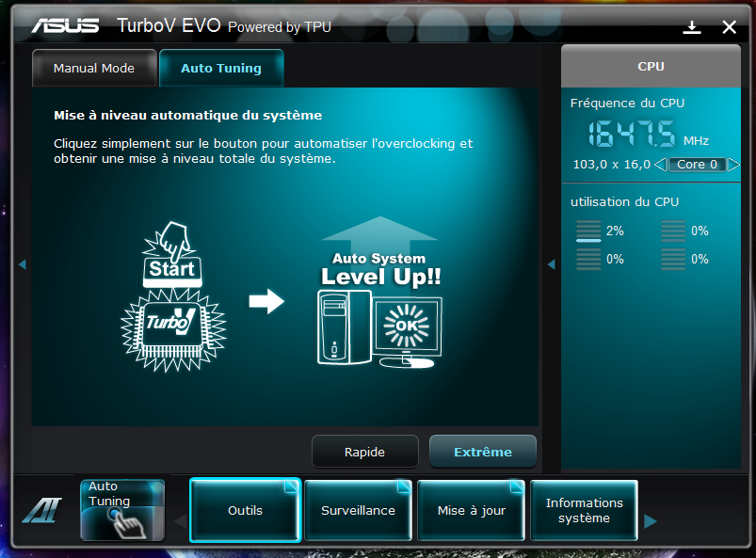Open the Outils menu

tap(245, 511)
